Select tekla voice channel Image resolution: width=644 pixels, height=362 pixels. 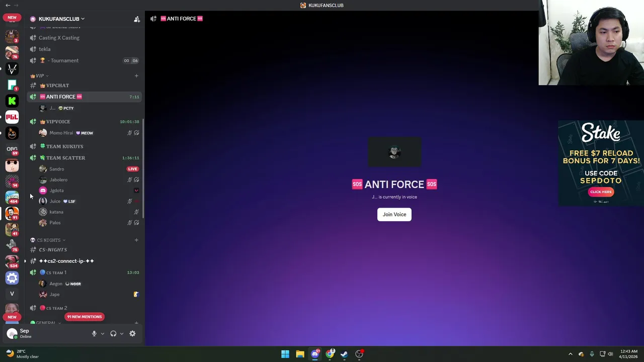tap(85, 49)
